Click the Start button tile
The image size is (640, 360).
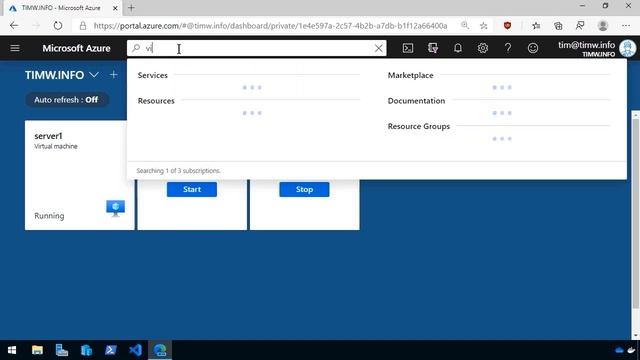click(192, 189)
